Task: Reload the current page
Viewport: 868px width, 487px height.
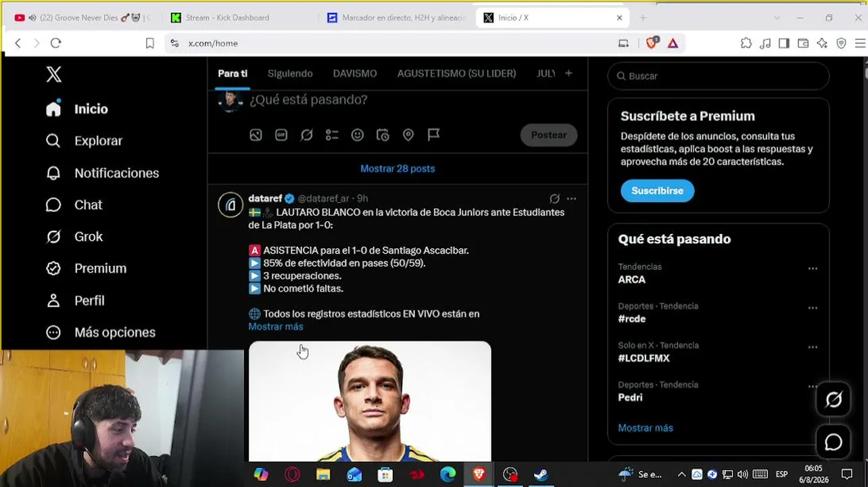Action: [x=56, y=43]
